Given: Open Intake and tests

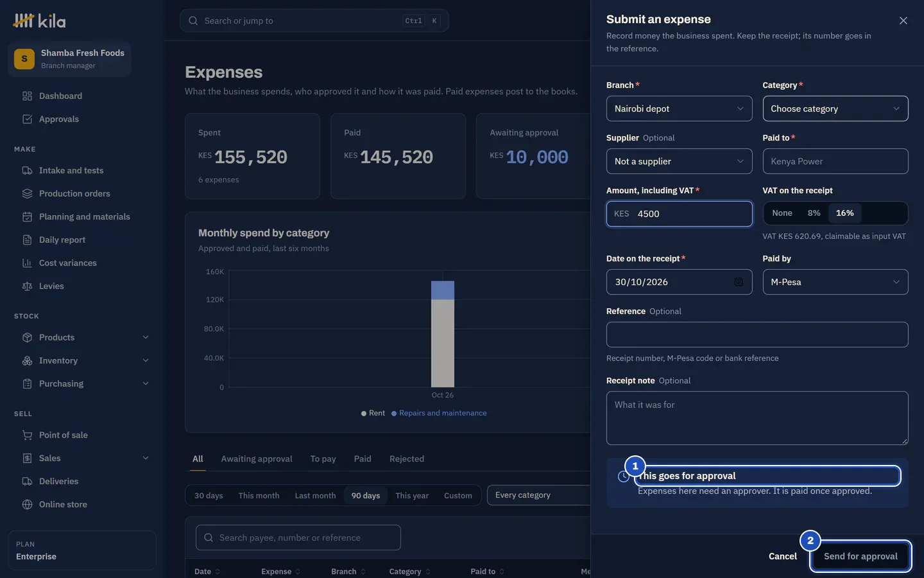Looking at the screenshot, I should 82,170.
